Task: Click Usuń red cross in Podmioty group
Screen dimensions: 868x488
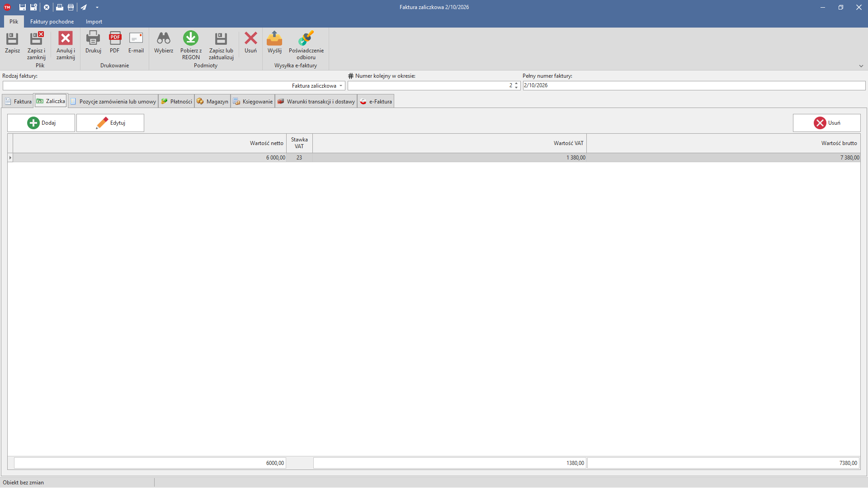Action: (251, 38)
